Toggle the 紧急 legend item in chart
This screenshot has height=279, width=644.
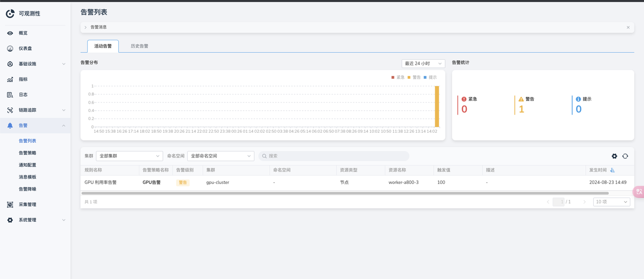[397, 77]
